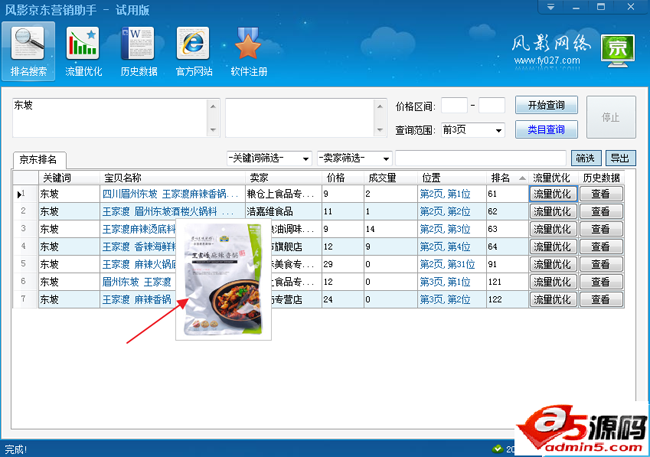Open position link 第3页,第1位
Screen dimensions: 650x457
[x=445, y=282]
